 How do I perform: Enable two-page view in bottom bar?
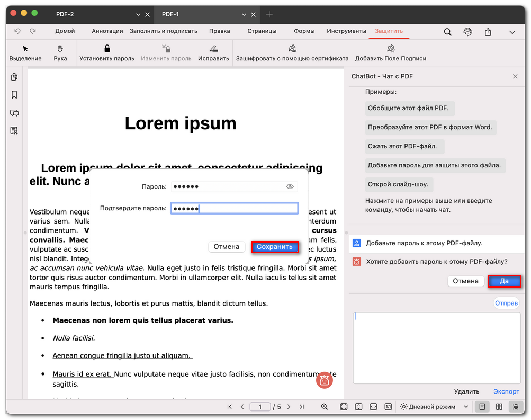click(x=499, y=407)
